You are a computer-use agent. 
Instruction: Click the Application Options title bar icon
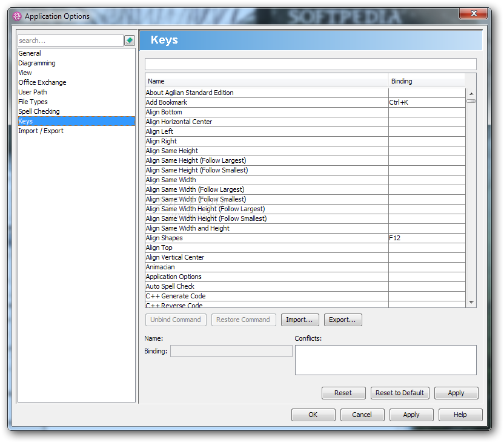17,16
